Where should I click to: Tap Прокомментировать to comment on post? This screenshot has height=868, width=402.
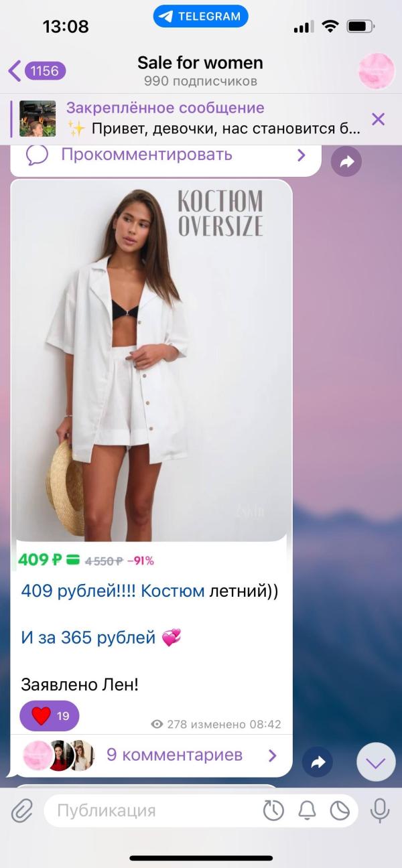point(147,155)
